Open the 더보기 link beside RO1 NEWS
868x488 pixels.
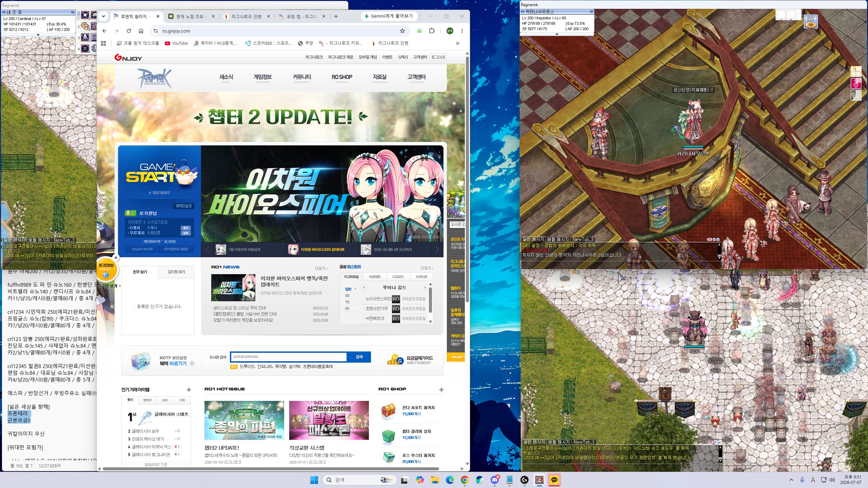pyautogui.click(x=321, y=268)
